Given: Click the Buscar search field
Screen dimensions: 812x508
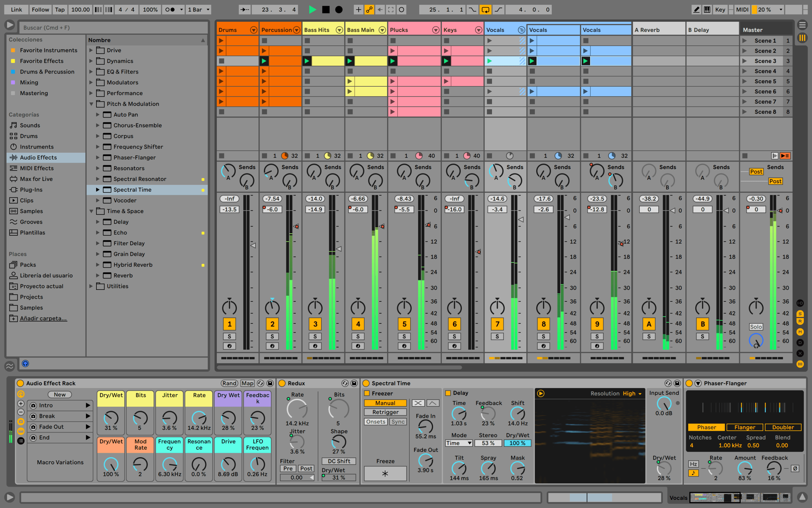Looking at the screenshot, I should pos(113,27).
